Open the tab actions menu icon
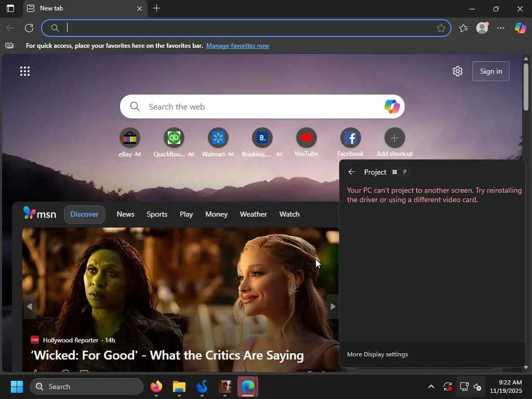532x399 pixels. [10, 8]
